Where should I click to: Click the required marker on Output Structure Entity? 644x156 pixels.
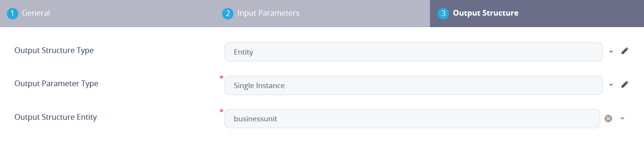(x=221, y=111)
